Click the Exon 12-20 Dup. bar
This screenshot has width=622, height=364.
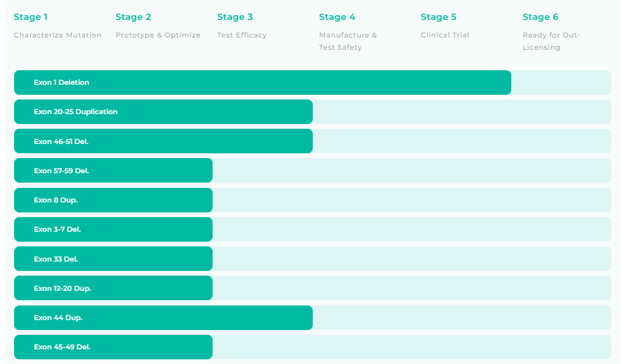click(113, 288)
